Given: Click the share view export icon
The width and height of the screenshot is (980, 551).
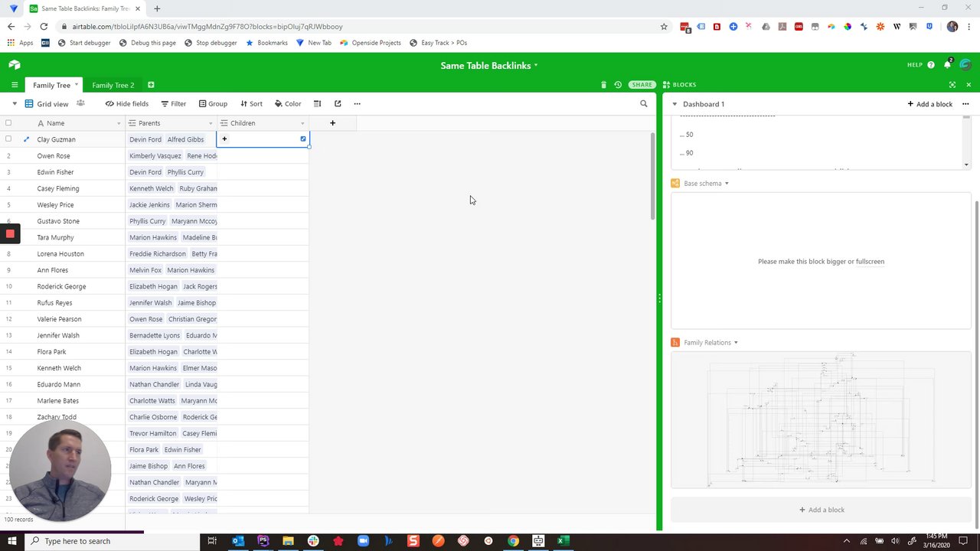Looking at the screenshot, I should pos(338,104).
